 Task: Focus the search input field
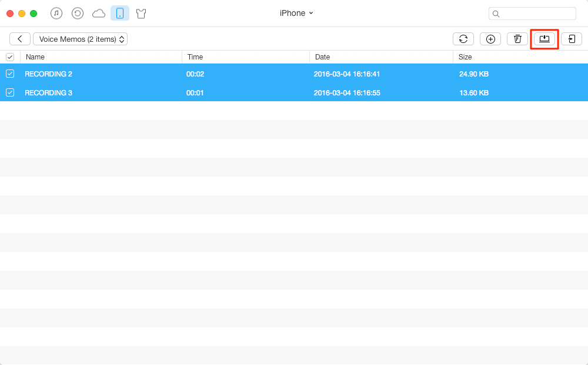coord(532,14)
